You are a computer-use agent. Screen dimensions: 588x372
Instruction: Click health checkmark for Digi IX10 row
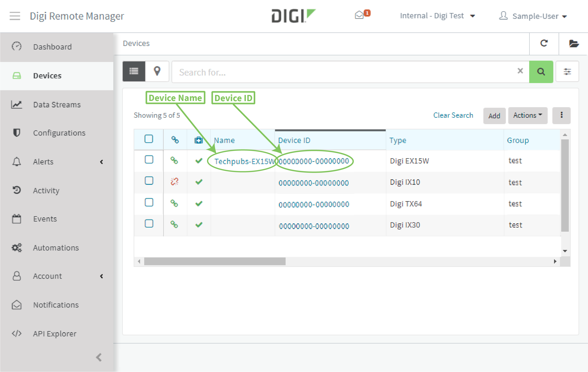[x=199, y=182]
